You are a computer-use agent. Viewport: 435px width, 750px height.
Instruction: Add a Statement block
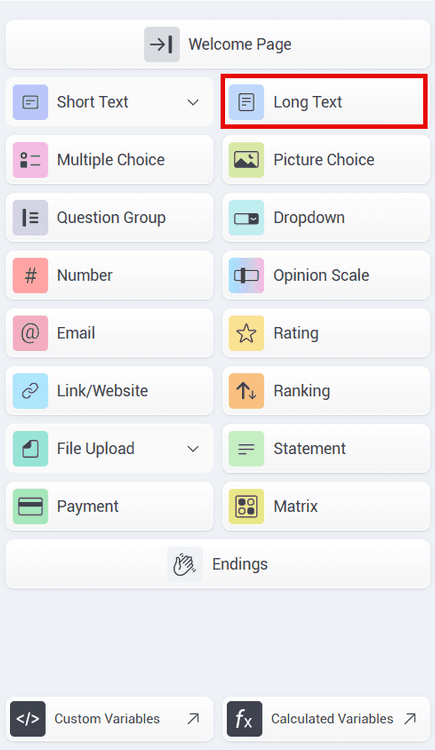pos(326,449)
